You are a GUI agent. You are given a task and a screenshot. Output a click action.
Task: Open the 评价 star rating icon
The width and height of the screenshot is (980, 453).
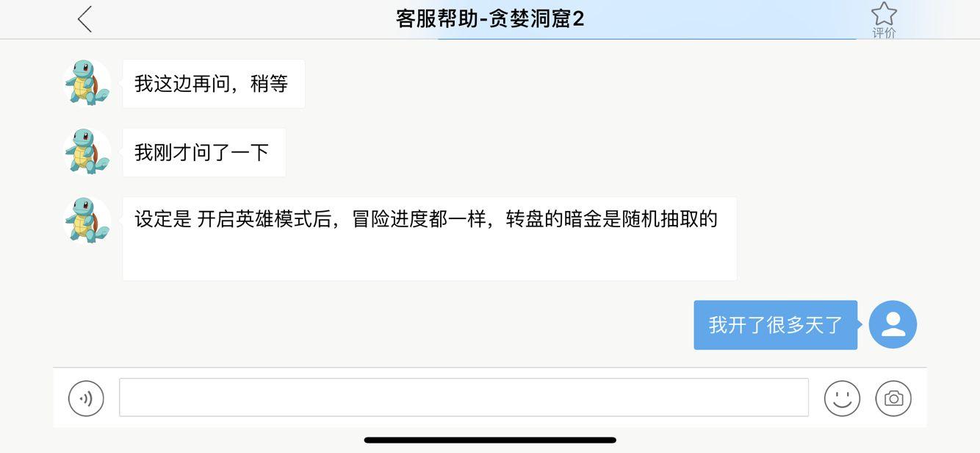click(884, 14)
